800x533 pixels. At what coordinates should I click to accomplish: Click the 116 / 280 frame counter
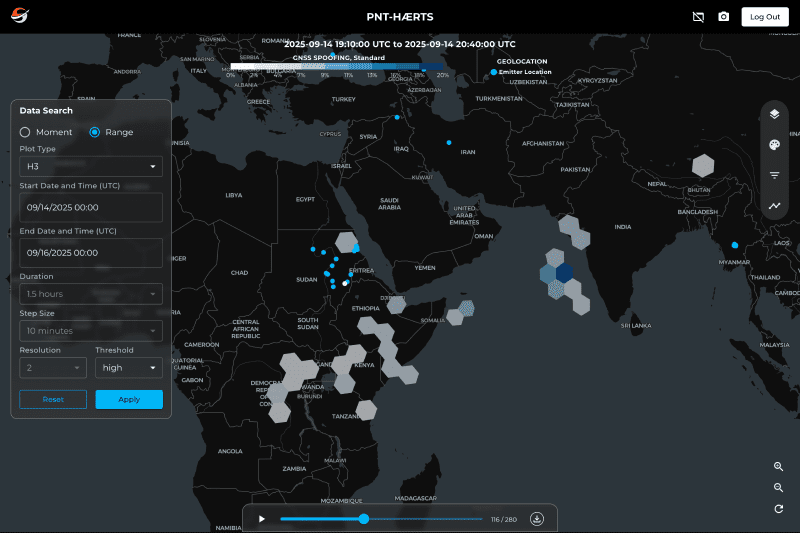click(504, 519)
